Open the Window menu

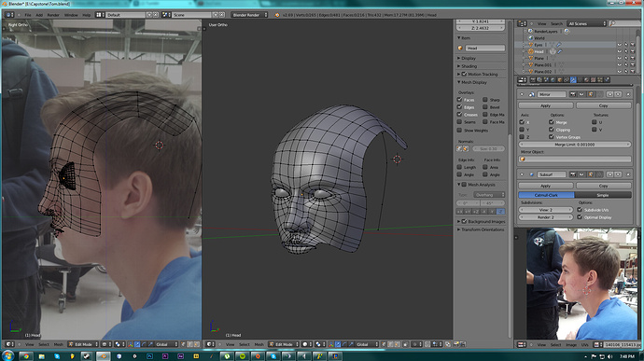tap(71, 15)
